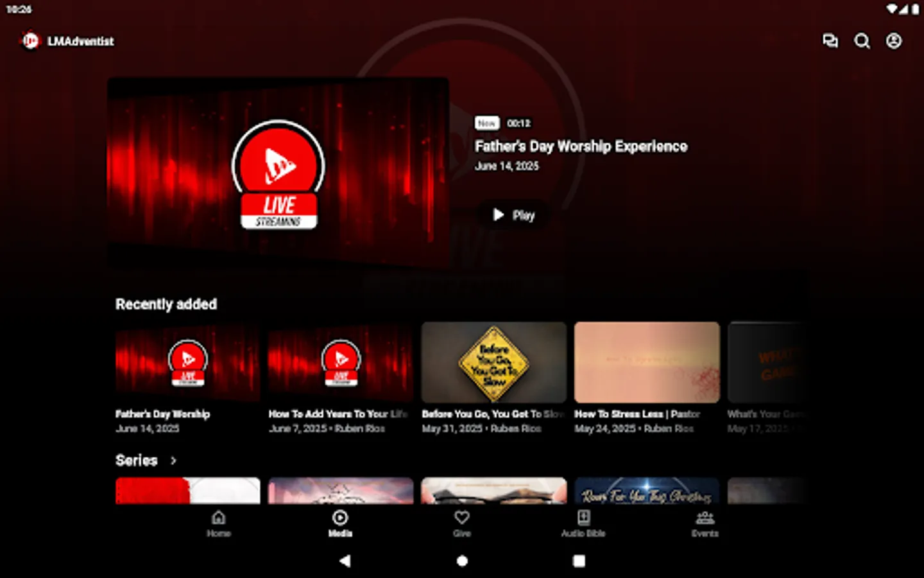Switch to the Give tab
This screenshot has height=578, width=924.
(x=462, y=525)
